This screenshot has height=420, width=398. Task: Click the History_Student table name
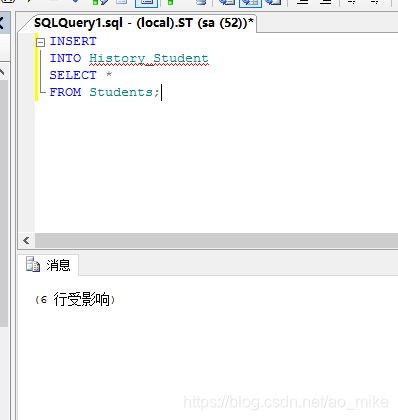click(149, 59)
